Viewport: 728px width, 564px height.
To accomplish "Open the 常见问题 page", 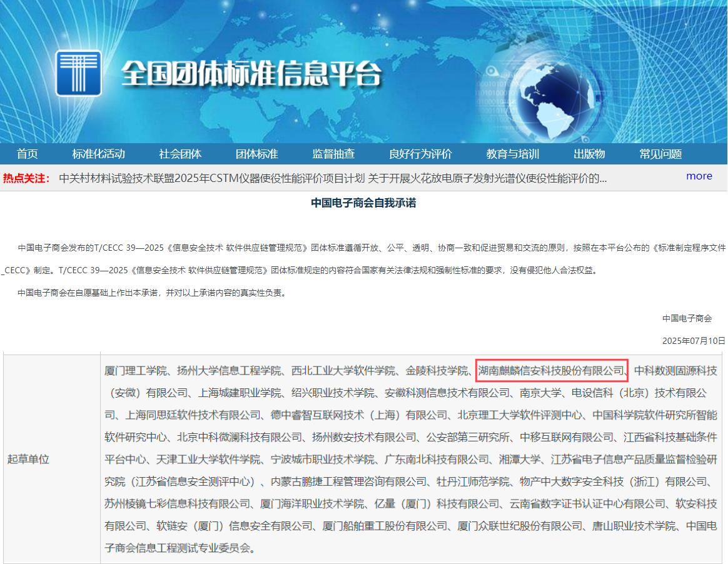I will pyautogui.click(x=660, y=154).
